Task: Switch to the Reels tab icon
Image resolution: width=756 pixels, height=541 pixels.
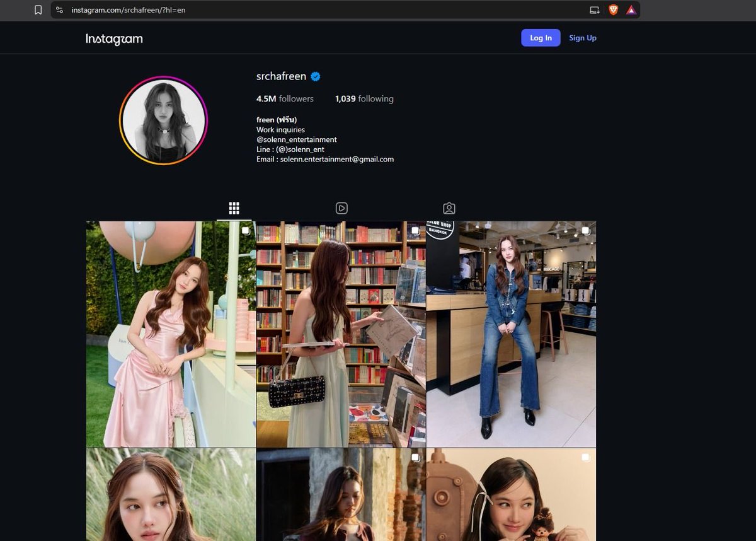Action: coord(341,208)
